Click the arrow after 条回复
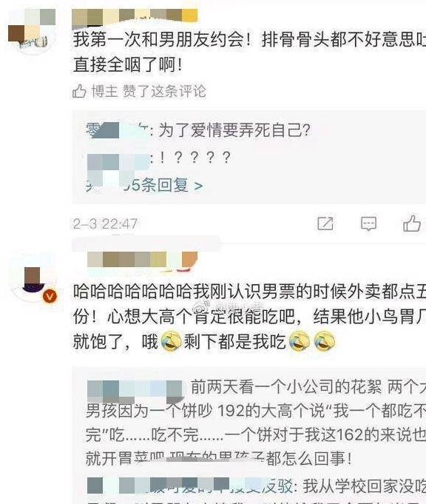 click(x=198, y=186)
